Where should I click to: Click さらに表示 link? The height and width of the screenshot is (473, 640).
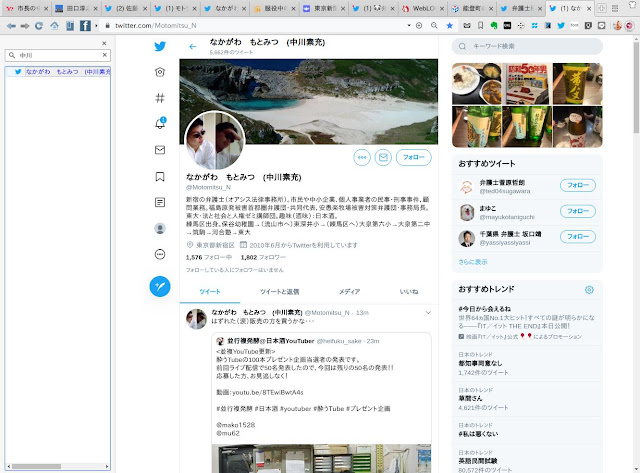473,262
